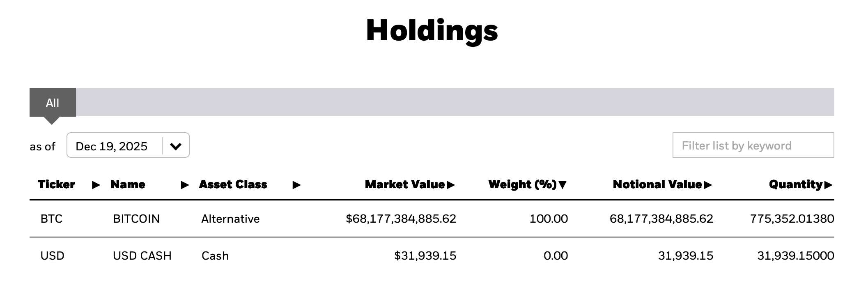Click the sort arrow next to Quantity
The height and width of the screenshot is (281, 868).
click(x=828, y=185)
